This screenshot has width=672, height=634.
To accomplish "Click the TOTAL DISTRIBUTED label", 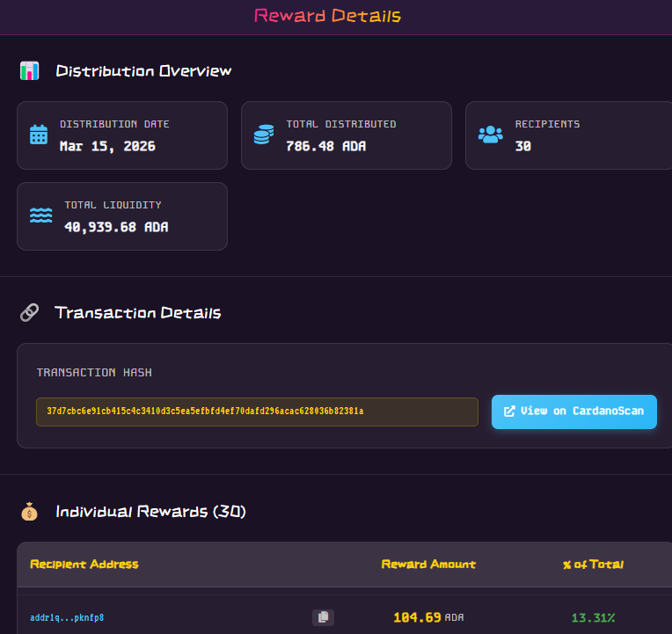I will coord(341,124).
